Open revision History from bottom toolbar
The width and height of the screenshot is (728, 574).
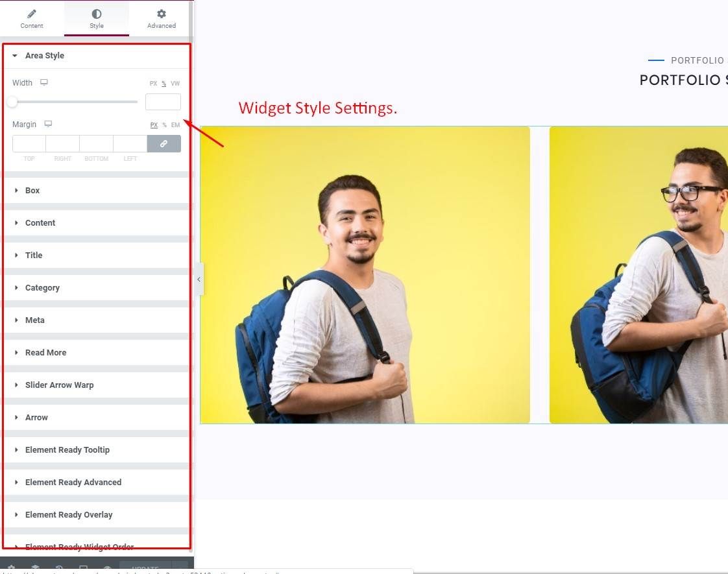click(59, 568)
